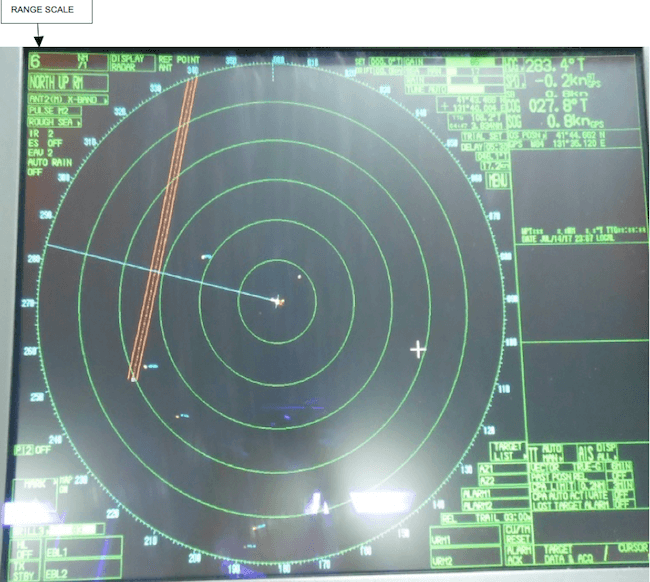This screenshot has height=582, width=650.
Task: Open the MARK box
Action: 35,494
